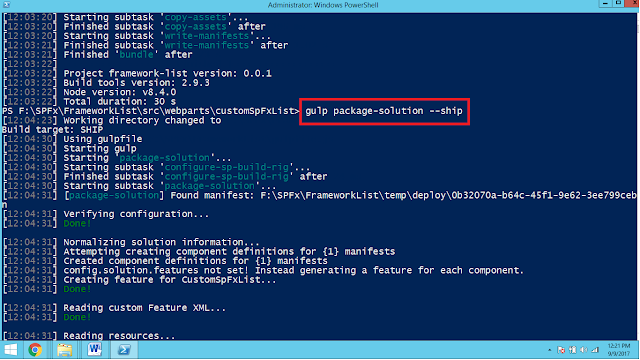Click 'Using gulpfile' line
The height and width of the screenshot is (360, 640).
point(103,139)
